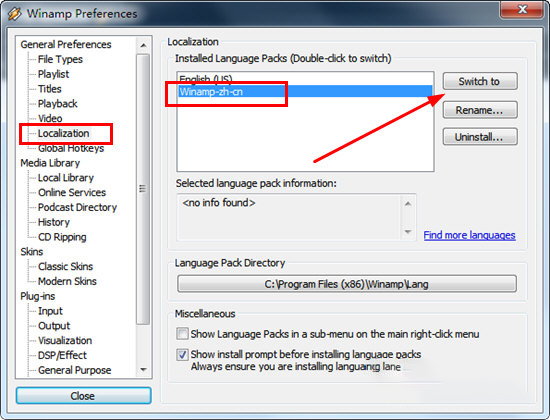This screenshot has height=420, width=550.
Task: Click the Uninstall... button
Action: (480, 137)
